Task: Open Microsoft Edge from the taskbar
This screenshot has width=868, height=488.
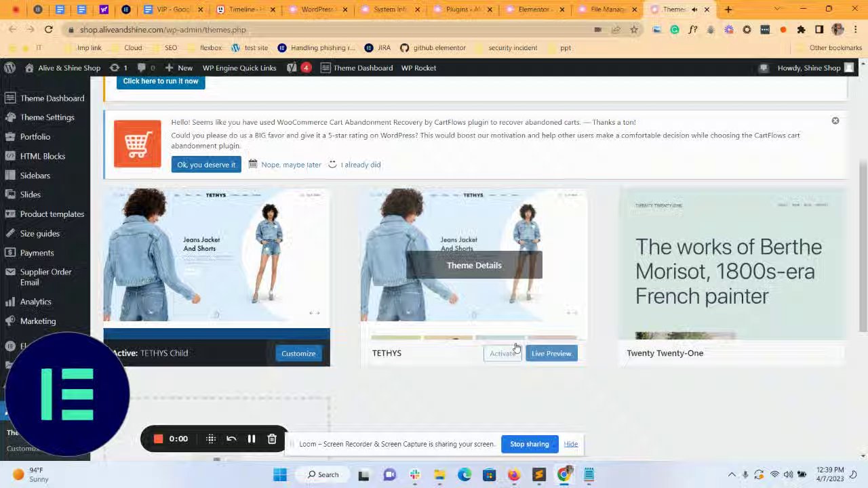Action: pos(465,474)
